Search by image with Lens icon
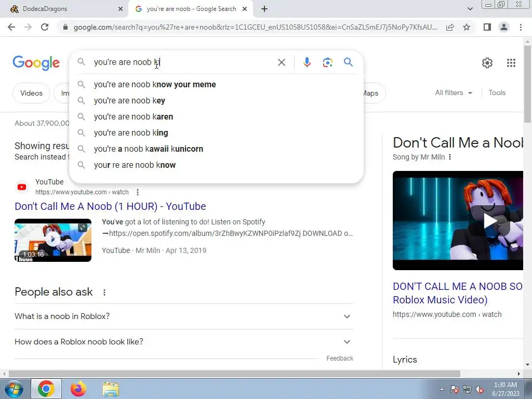 (327, 62)
